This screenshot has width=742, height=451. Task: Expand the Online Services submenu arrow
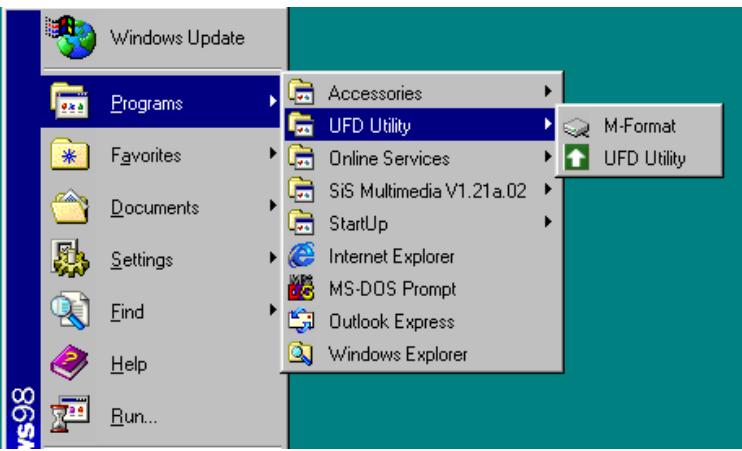click(x=548, y=156)
